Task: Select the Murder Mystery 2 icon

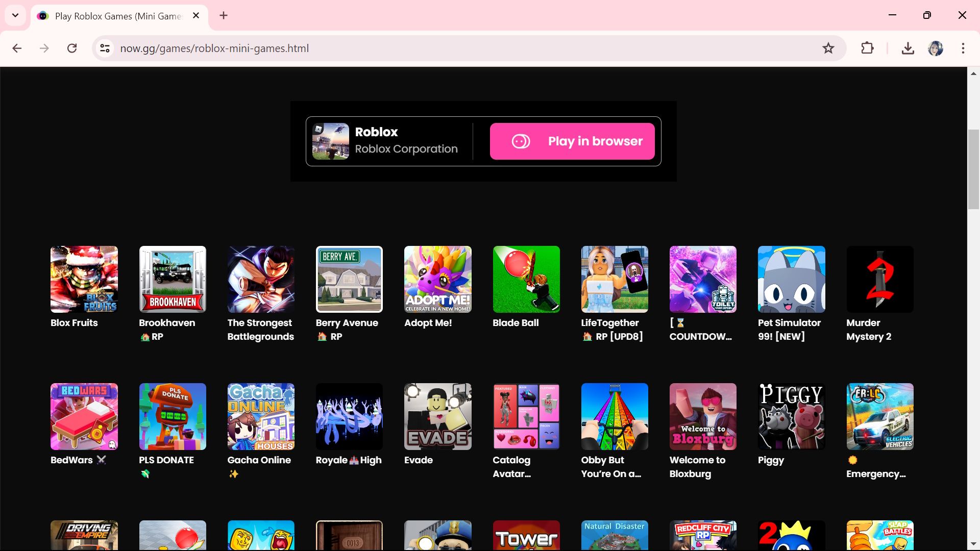Action: pos(880,279)
